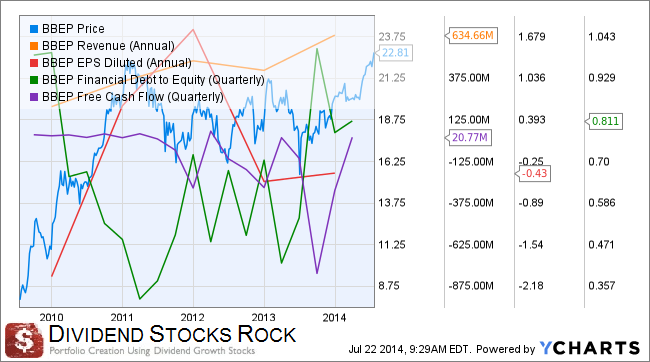This screenshot has width=650, height=362.
Task: Click the 18.75 price axis value
Action: [x=392, y=120]
